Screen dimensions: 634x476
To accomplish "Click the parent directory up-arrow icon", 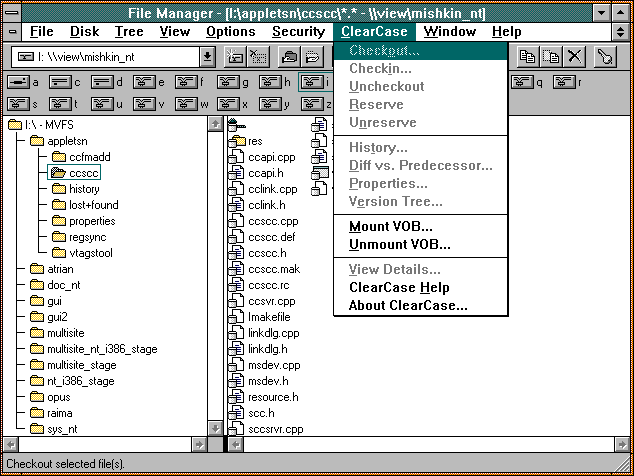I will pos(237,125).
